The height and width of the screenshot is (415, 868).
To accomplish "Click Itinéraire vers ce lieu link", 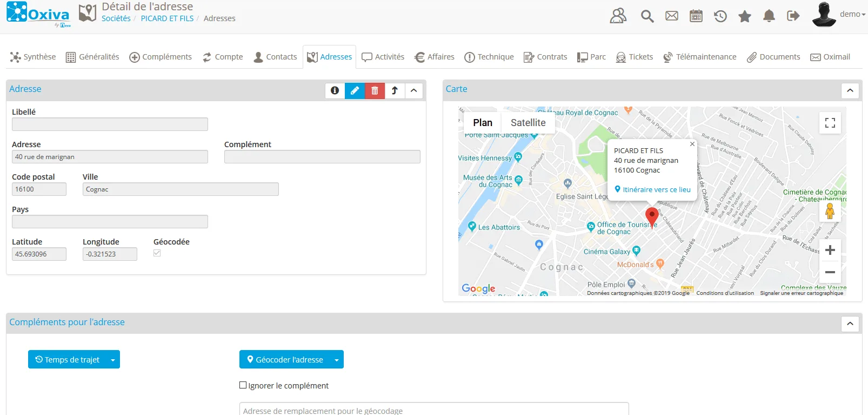I will click(x=653, y=189).
